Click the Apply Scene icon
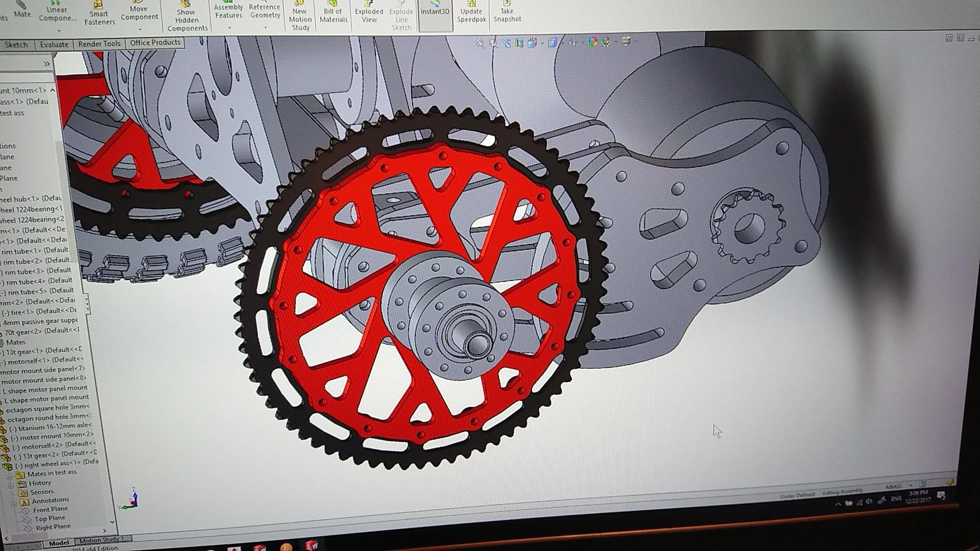The image size is (980, 551). [x=606, y=42]
